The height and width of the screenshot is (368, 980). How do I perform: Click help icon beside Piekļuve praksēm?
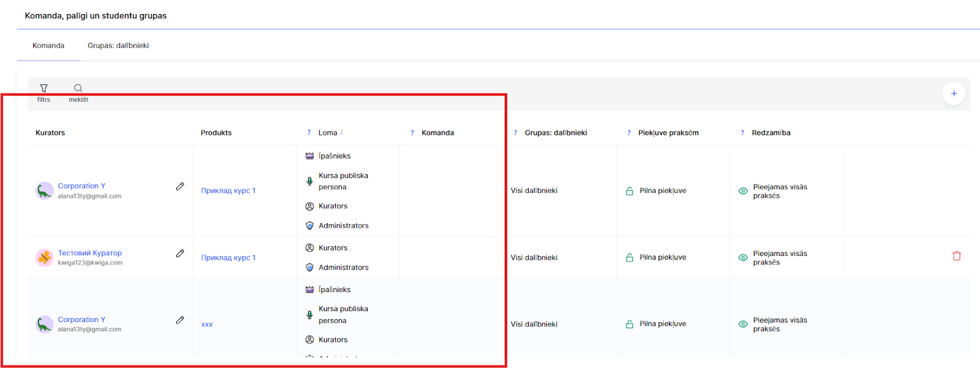[x=628, y=133]
